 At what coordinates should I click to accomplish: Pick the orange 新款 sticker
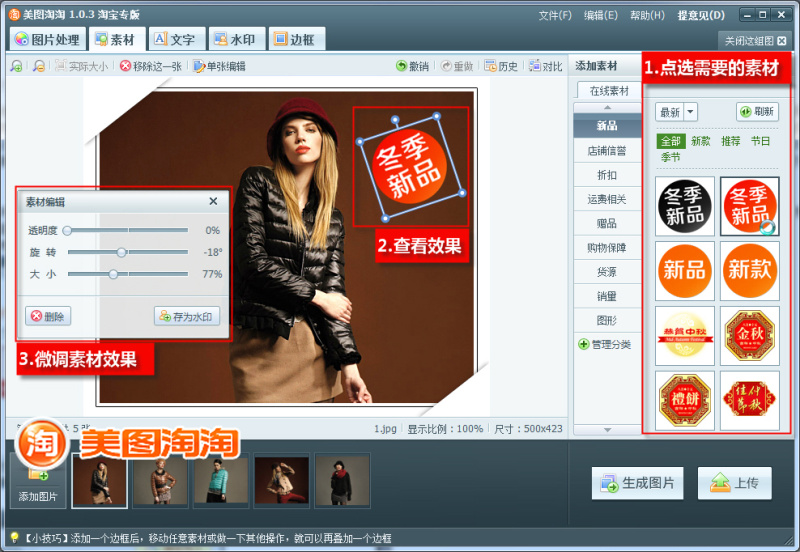[x=749, y=271]
